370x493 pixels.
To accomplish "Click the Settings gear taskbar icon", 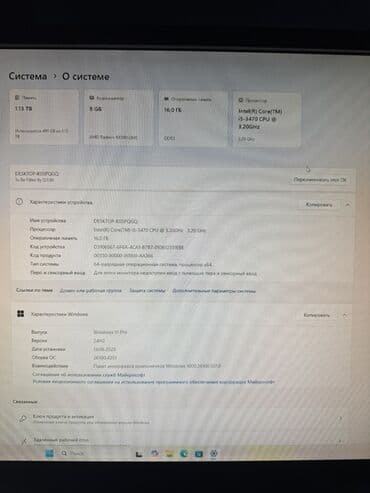I will click(214, 453).
